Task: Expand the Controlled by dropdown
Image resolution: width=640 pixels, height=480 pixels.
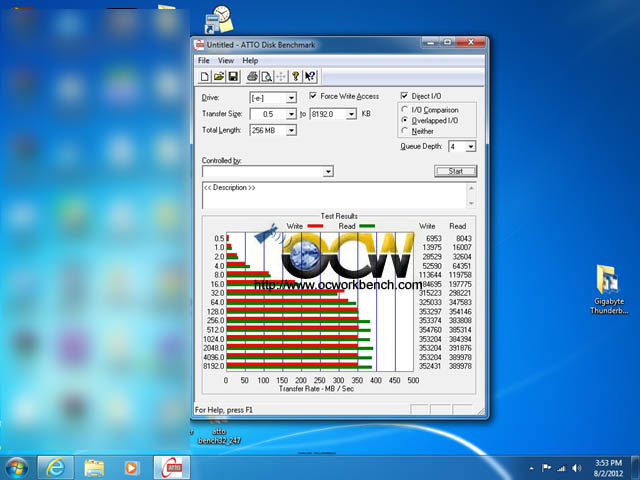Action: tap(328, 171)
